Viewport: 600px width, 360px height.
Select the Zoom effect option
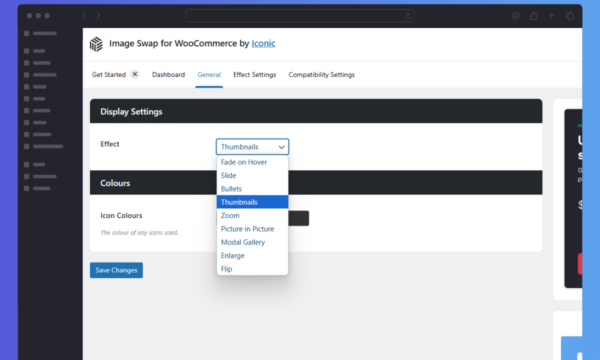coord(252,215)
